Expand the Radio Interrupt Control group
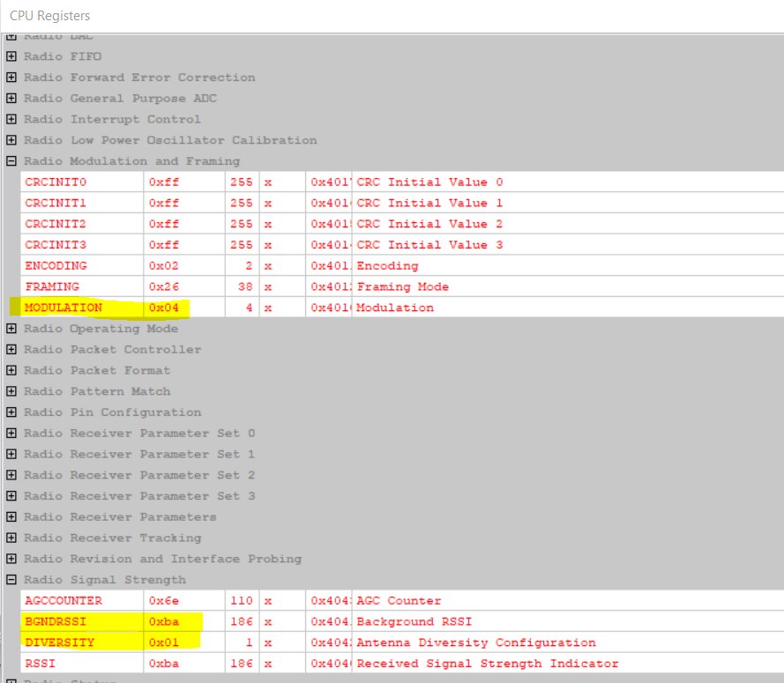The height and width of the screenshot is (683, 784). click(11, 119)
